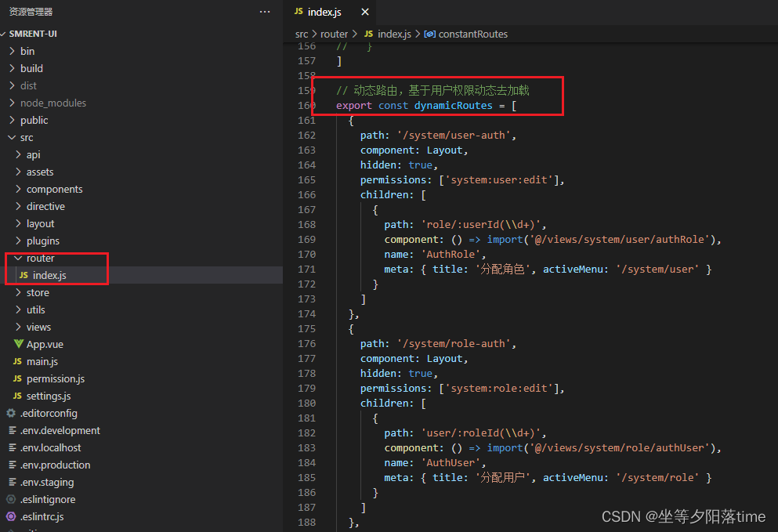778x532 pixels.
Task: Click the ESLint icon beside .eslintrc.js
Action: pyautogui.click(x=11, y=516)
